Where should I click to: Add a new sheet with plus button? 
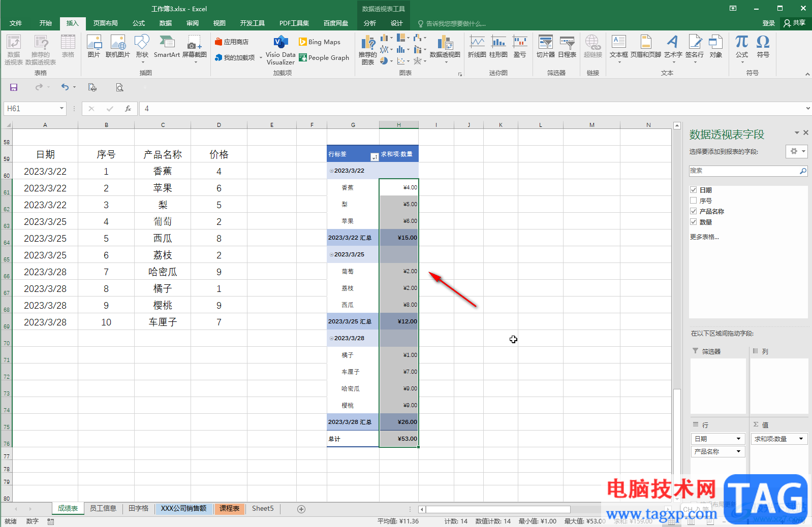point(301,509)
